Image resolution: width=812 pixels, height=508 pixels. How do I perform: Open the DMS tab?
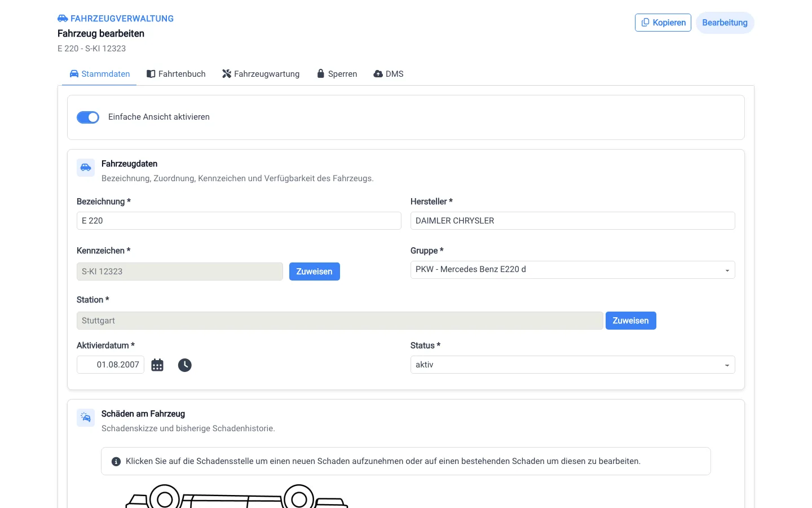point(389,74)
